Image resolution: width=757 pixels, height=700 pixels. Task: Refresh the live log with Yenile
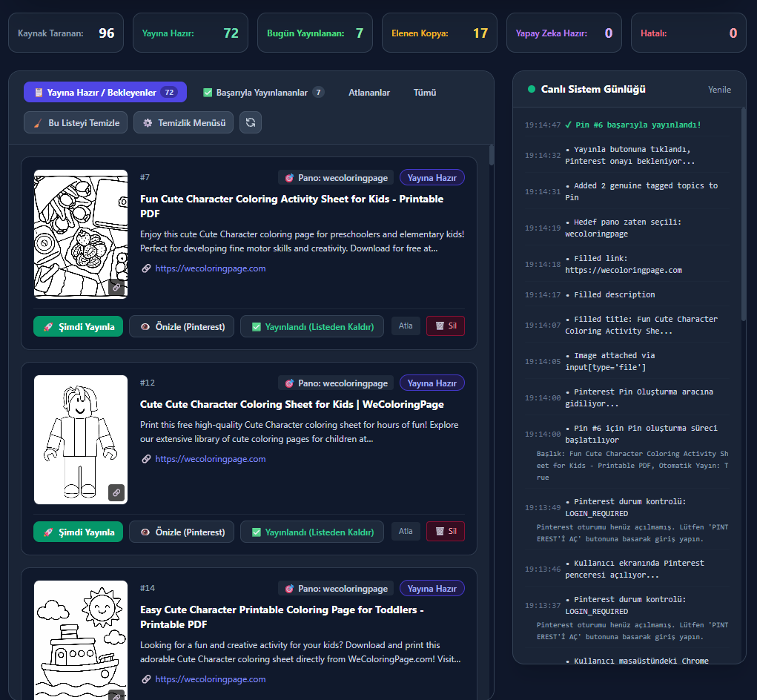point(719,89)
